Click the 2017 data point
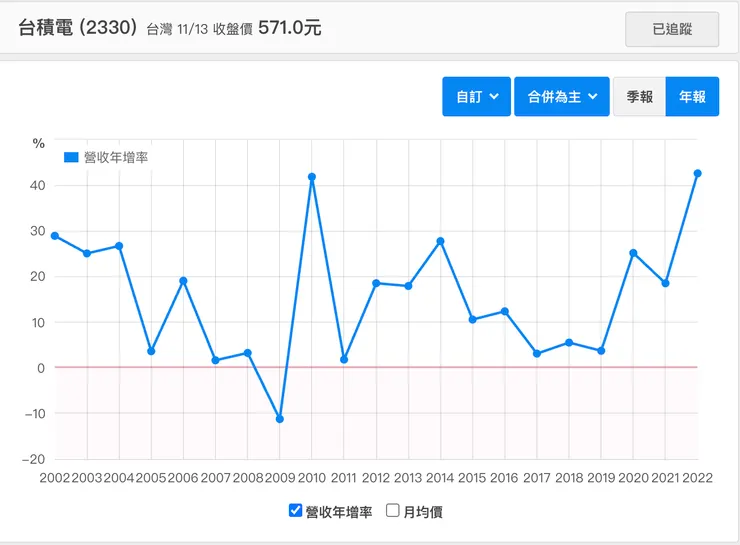The image size is (740, 545). pos(537,353)
